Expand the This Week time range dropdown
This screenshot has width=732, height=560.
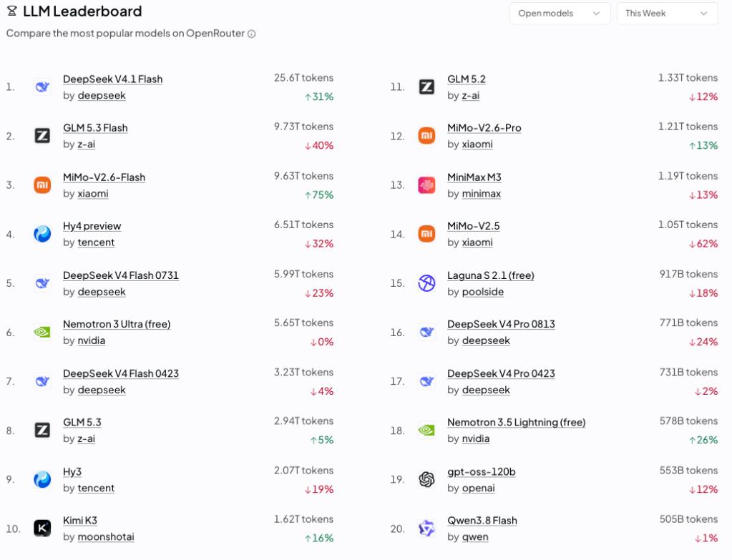point(667,14)
